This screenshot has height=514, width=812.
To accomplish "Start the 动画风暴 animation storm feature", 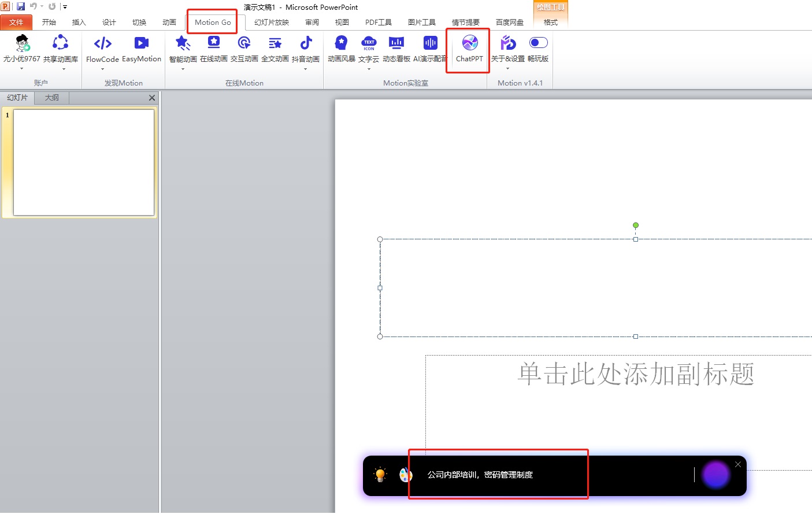I will [342, 49].
